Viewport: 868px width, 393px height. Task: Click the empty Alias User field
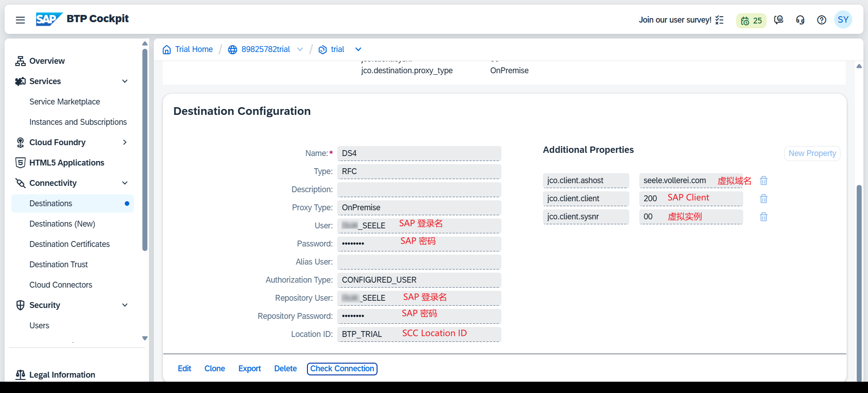419,262
